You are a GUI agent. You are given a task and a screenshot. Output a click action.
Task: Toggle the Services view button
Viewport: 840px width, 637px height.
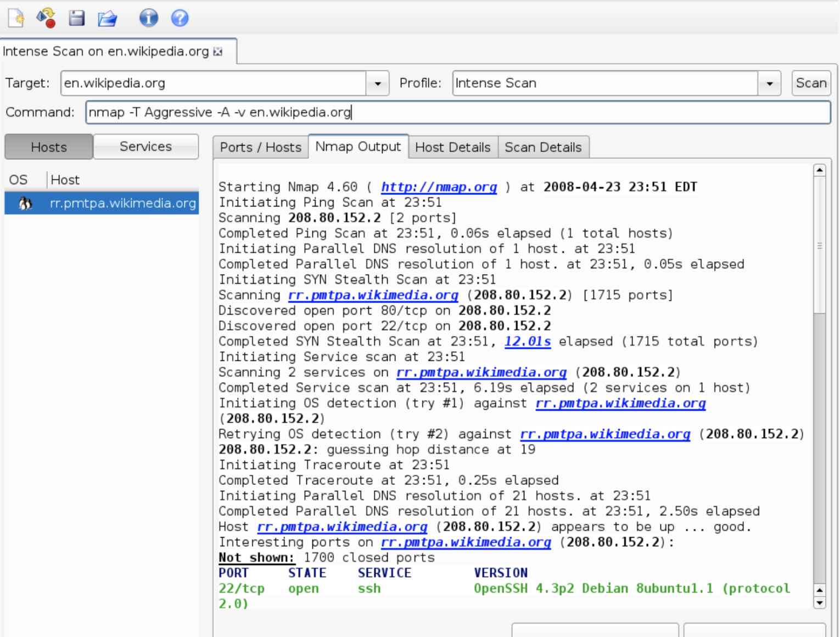coord(145,147)
